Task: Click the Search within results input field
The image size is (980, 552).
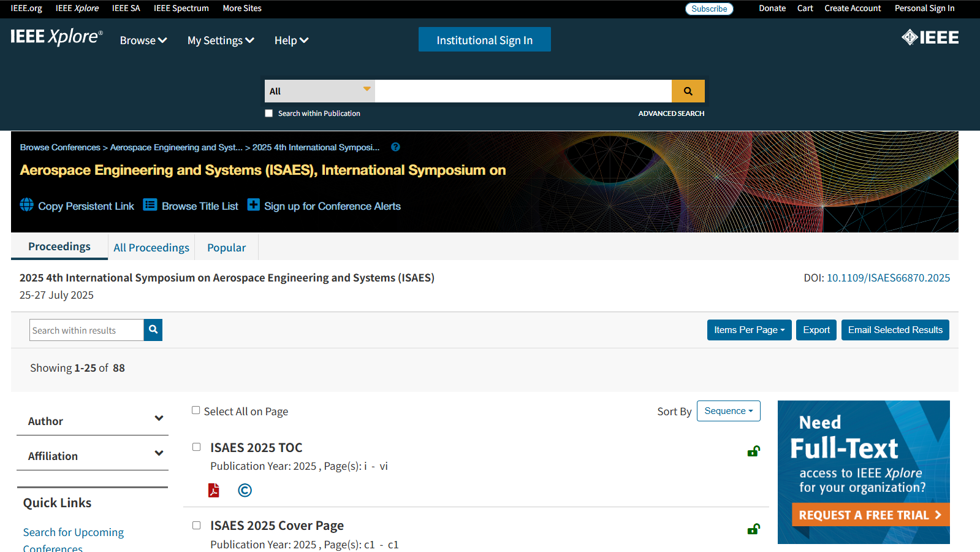Action: 86,330
